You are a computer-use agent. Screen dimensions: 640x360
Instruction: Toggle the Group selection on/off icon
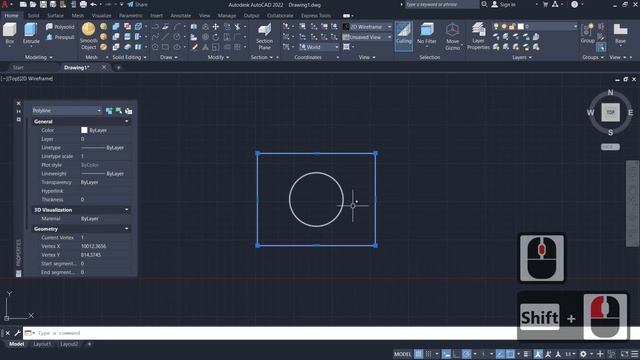[601, 47]
